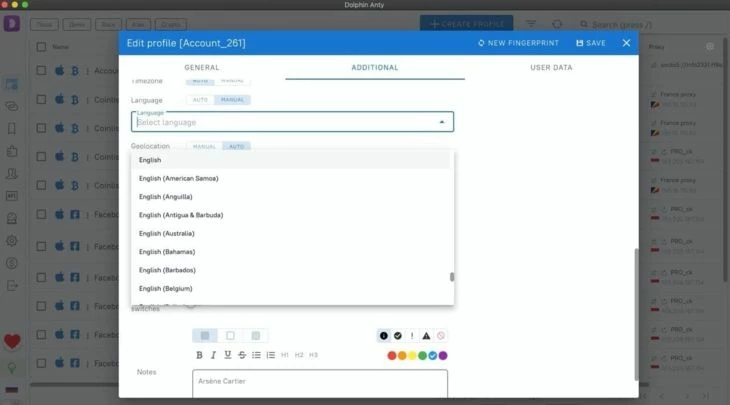Toggle italic formatting in notes toolbar
The image size is (730, 405).
pyautogui.click(x=213, y=355)
